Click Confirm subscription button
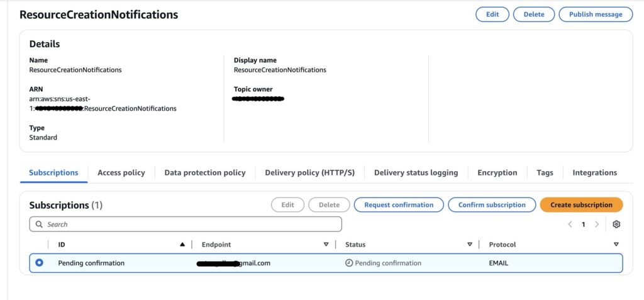The height and width of the screenshot is (300, 644). [x=492, y=204]
